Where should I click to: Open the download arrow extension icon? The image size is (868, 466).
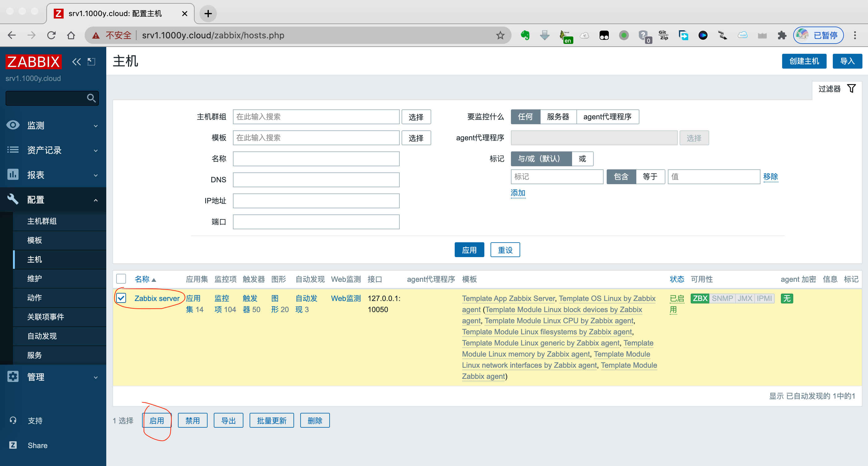click(545, 35)
